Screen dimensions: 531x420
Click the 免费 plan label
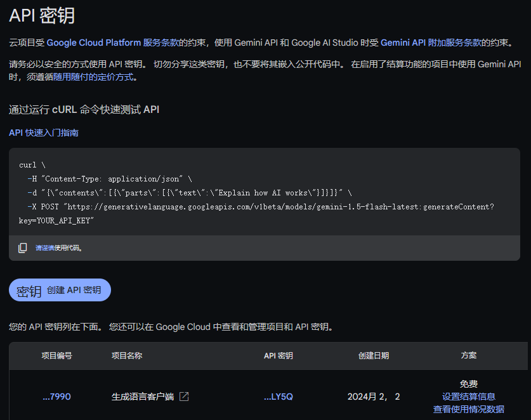tap(469, 384)
